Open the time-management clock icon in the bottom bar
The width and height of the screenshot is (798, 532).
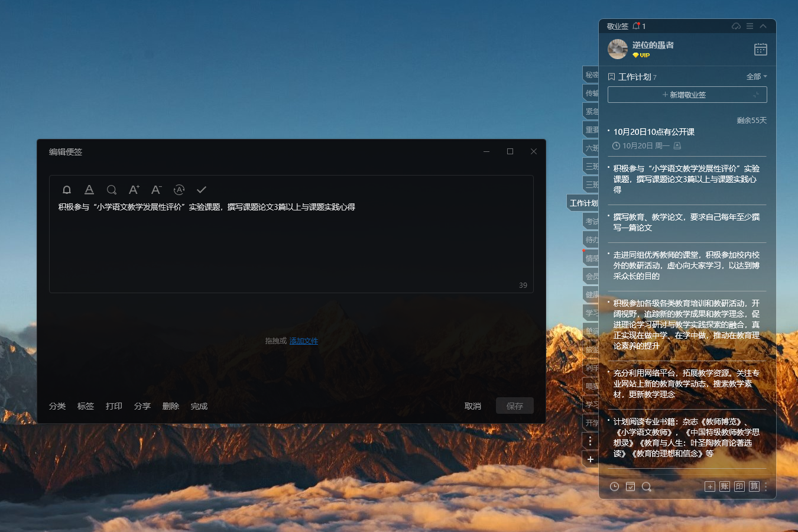click(614, 486)
